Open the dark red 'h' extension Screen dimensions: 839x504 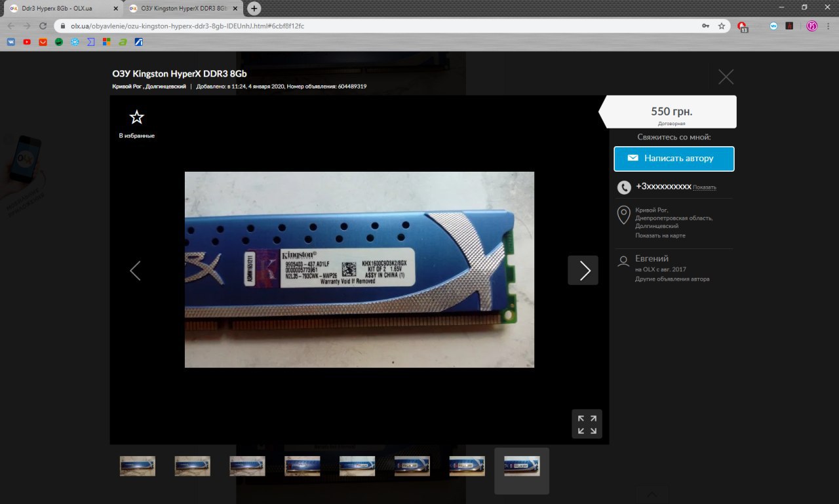(790, 26)
